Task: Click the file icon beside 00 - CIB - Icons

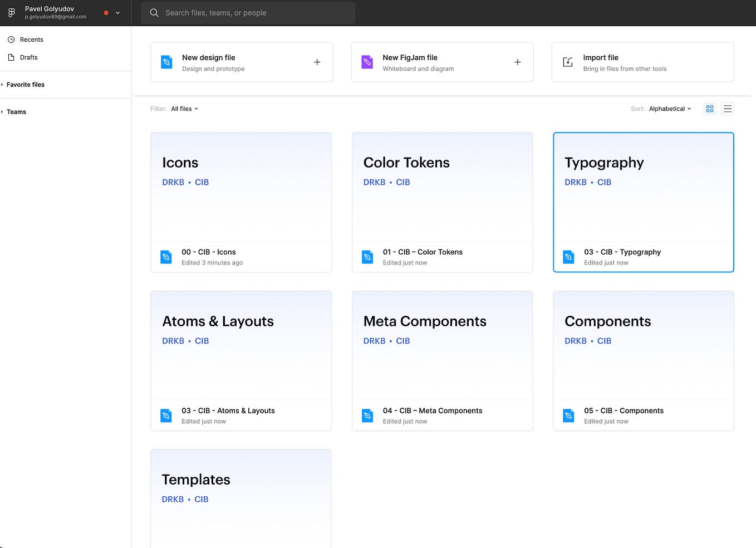Action: pos(166,257)
